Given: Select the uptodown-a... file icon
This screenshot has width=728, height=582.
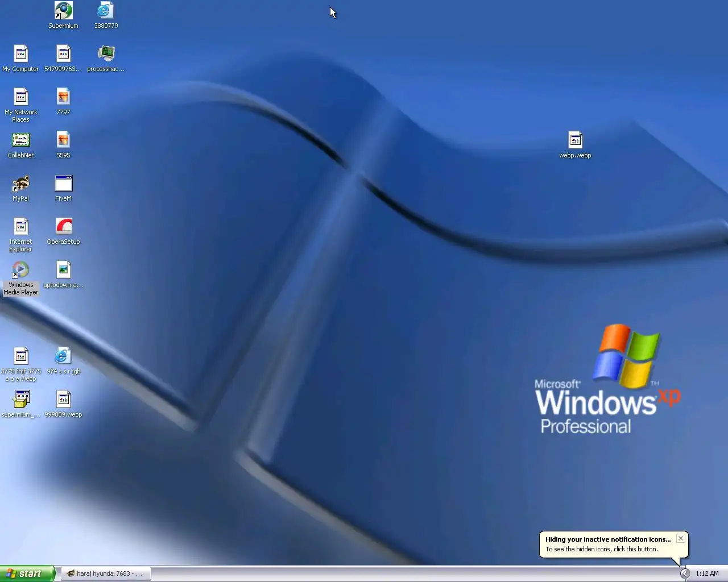Looking at the screenshot, I should pos(63,275).
